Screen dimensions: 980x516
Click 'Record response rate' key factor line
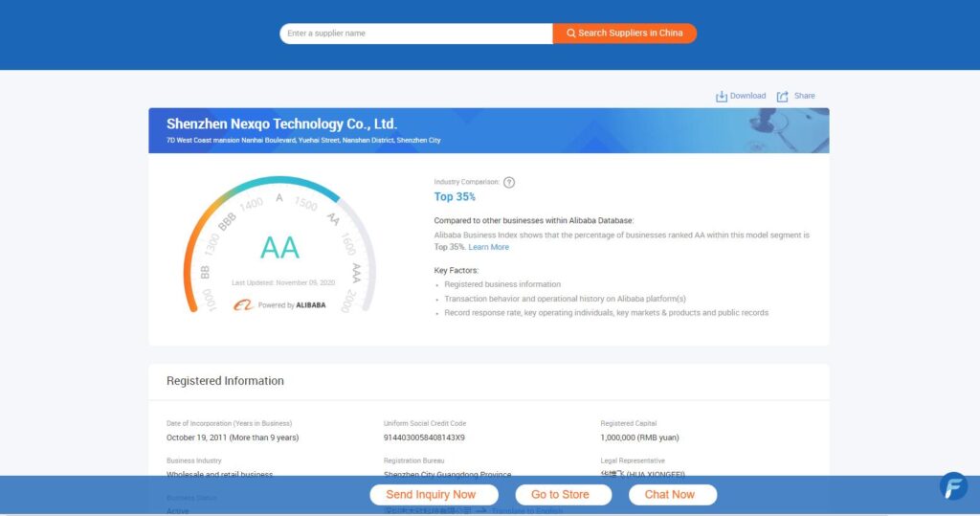606,313
